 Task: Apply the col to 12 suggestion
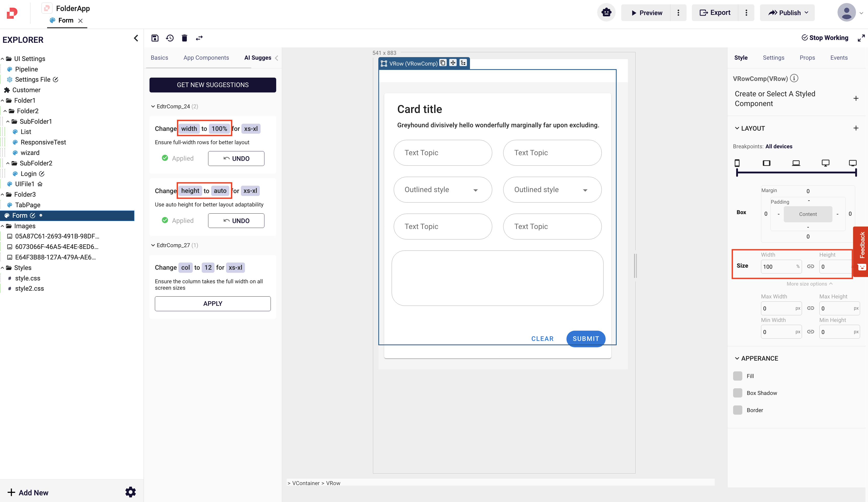point(212,304)
